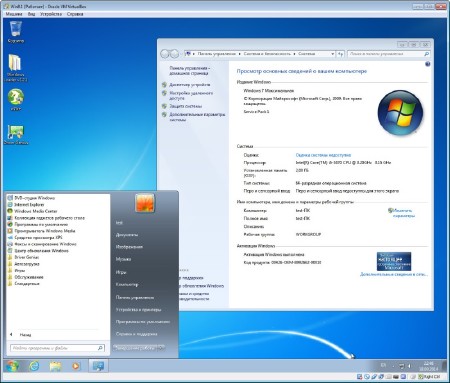Click the first VirtualBox status bar icon
Screen dimensions: 450x383
[359, 377]
